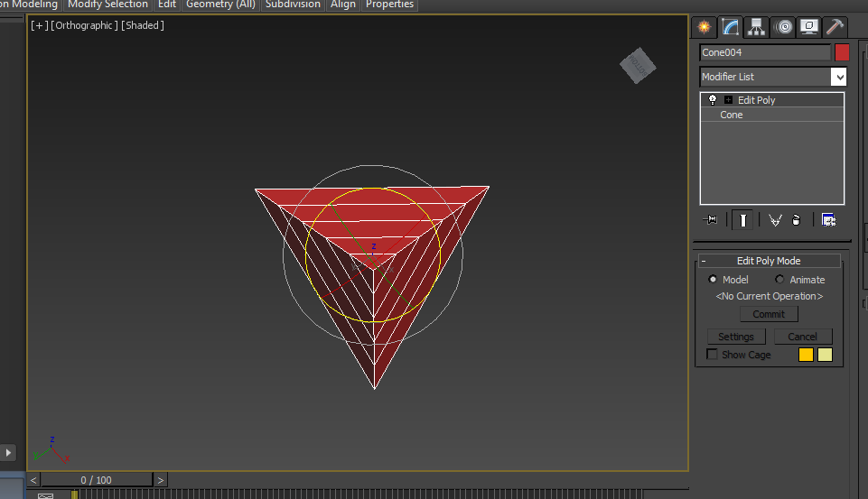
Task: Select the Cone entry in modifier stack
Action: point(771,115)
